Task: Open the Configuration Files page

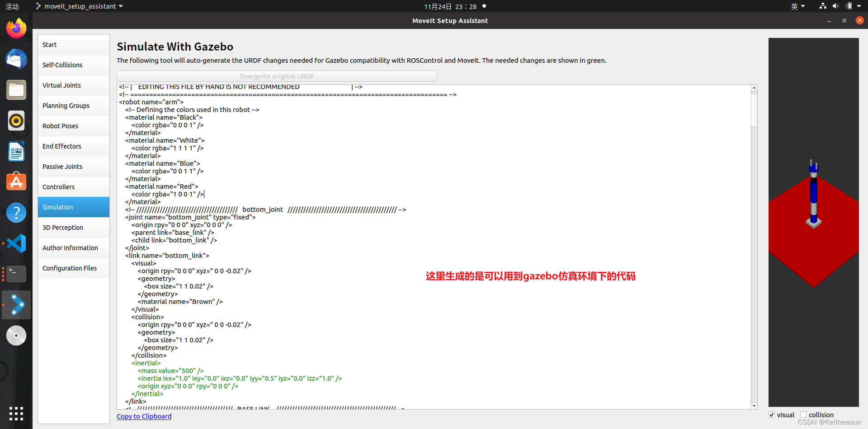Action: point(74,268)
